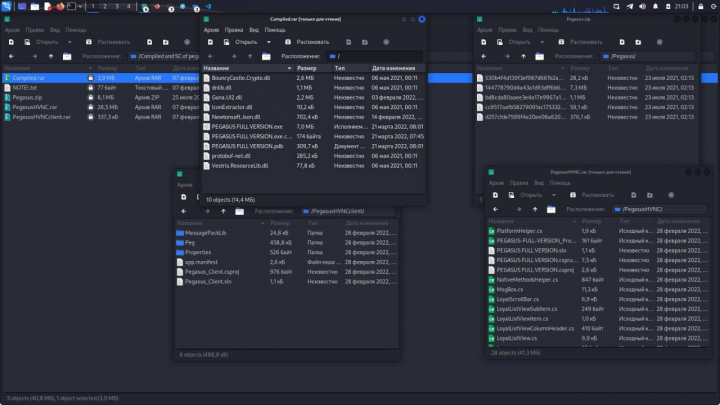Open Вид menu in Compiled.rar window
This screenshot has width=720, height=405.
254,30
